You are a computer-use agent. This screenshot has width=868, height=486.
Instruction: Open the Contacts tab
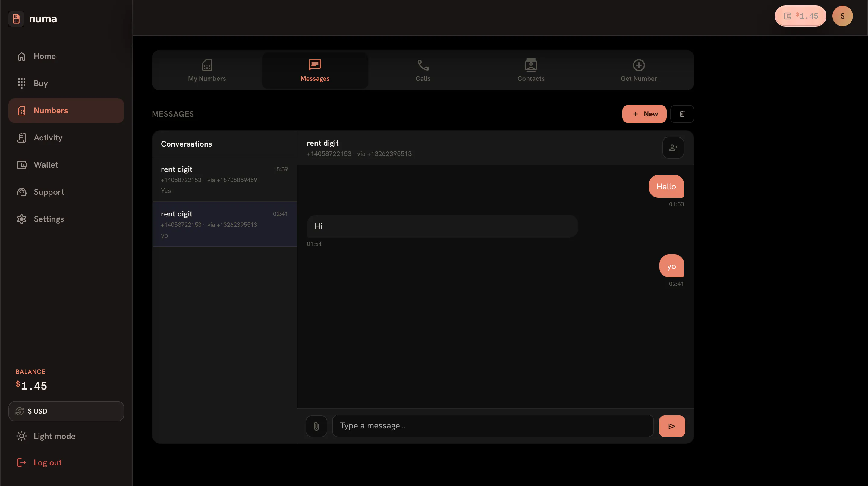(531, 71)
